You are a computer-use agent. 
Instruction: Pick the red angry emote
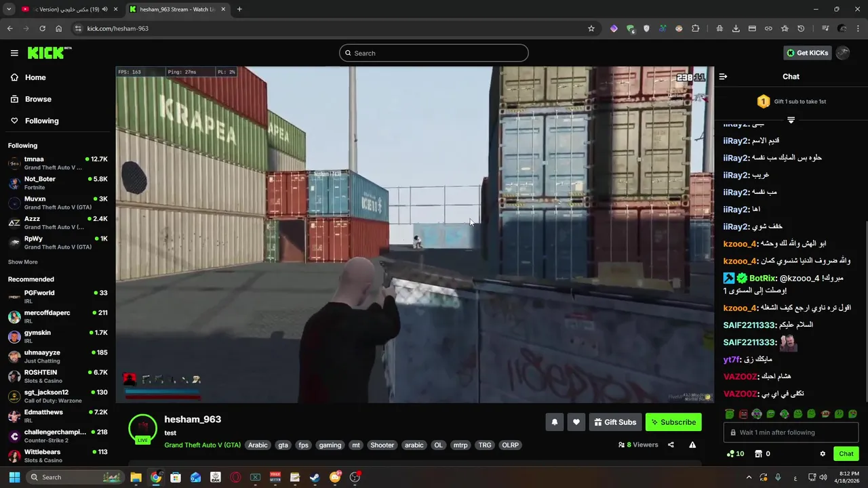click(x=743, y=413)
